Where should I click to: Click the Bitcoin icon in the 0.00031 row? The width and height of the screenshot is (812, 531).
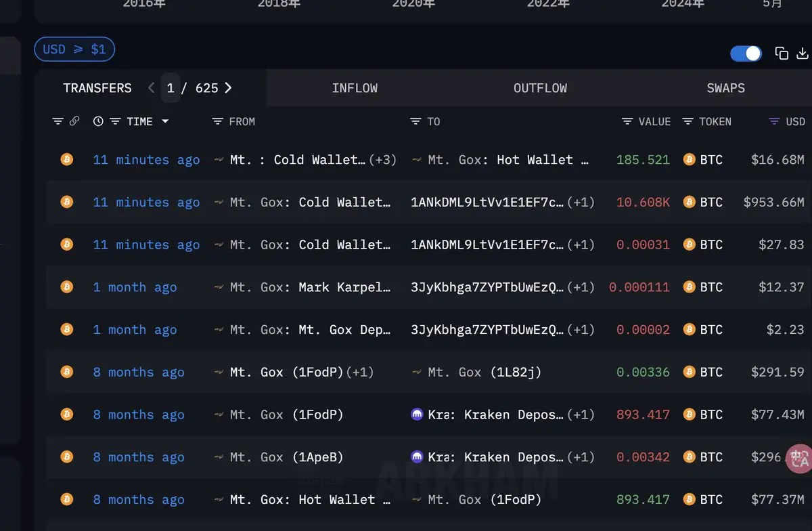(66, 244)
